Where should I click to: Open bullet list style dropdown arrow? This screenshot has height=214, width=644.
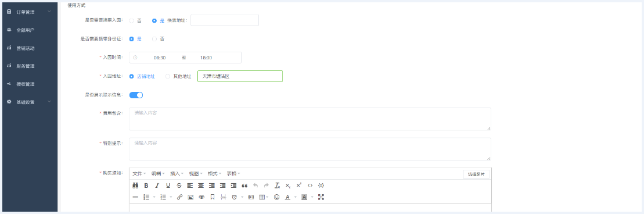pos(154,197)
